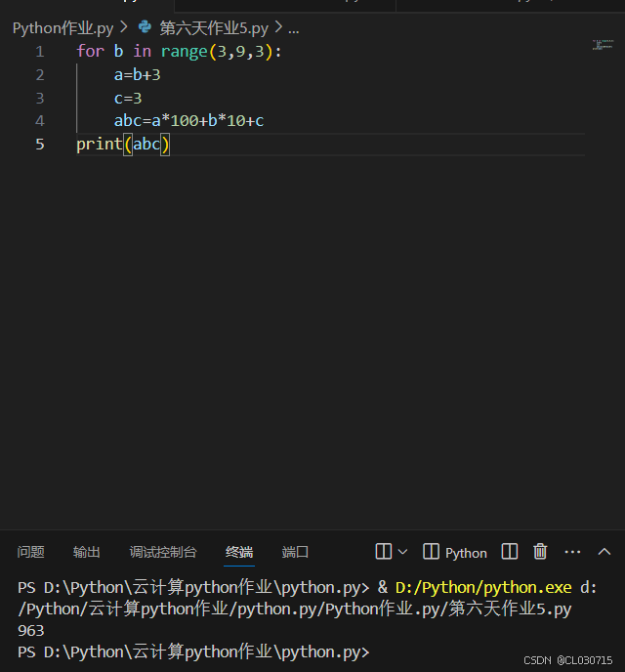Image resolution: width=625 pixels, height=672 pixels.
Task: Click terminal output '963'
Action: coord(31,631)
